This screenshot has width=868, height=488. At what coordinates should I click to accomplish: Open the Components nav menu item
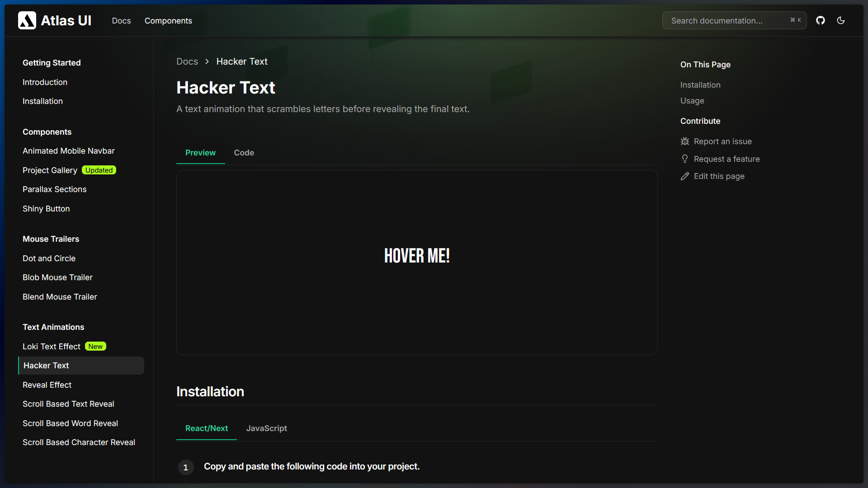[168, 21]
